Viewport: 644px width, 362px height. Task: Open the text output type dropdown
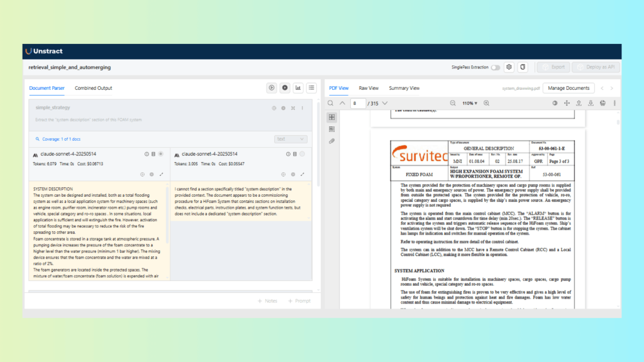(291, 139)
